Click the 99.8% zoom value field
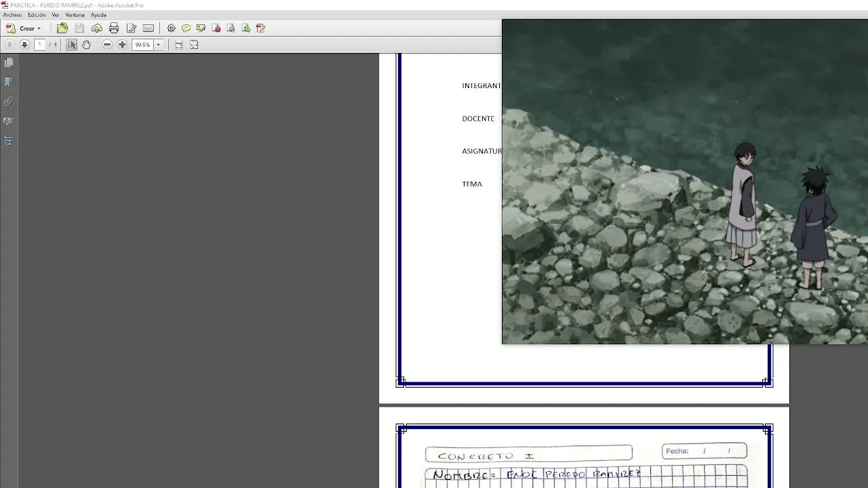The height and width of the screenshot is (488, 868). click(142, 45)
